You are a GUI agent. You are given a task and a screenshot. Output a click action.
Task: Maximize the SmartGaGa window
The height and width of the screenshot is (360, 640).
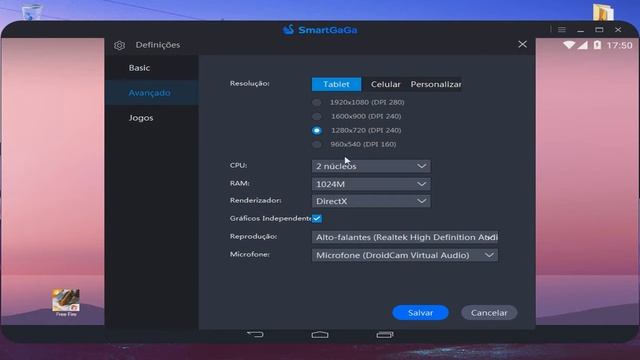pyautogui.click(x=599, y=30)
